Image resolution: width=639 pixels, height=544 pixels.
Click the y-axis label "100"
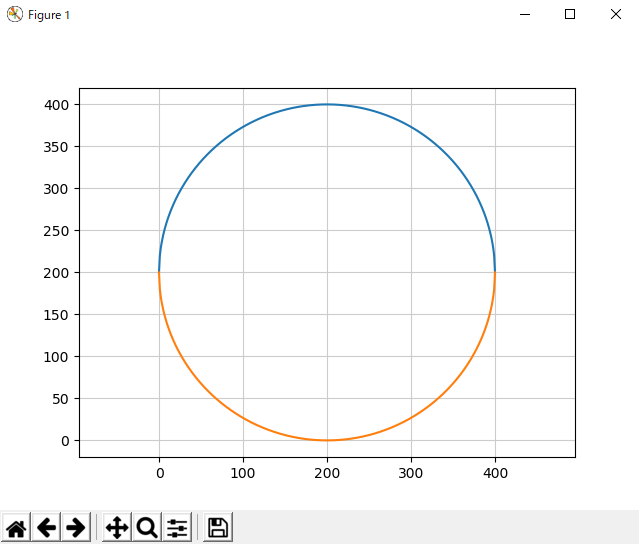tap(56, 357)
